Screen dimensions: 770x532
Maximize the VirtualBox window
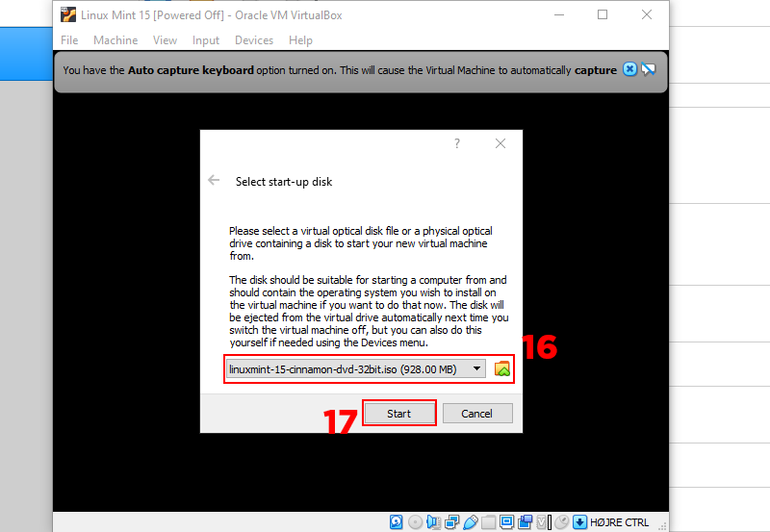click(x=603, y=14)
